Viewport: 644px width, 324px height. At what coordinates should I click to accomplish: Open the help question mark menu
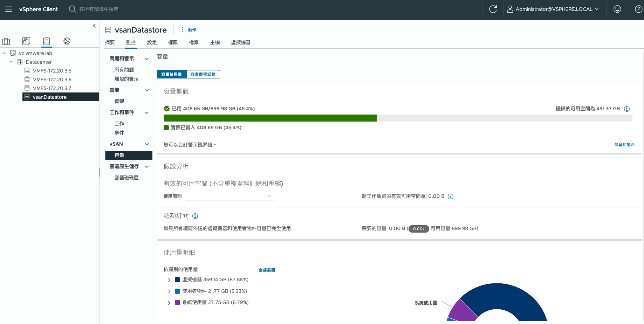coord(638,9)
